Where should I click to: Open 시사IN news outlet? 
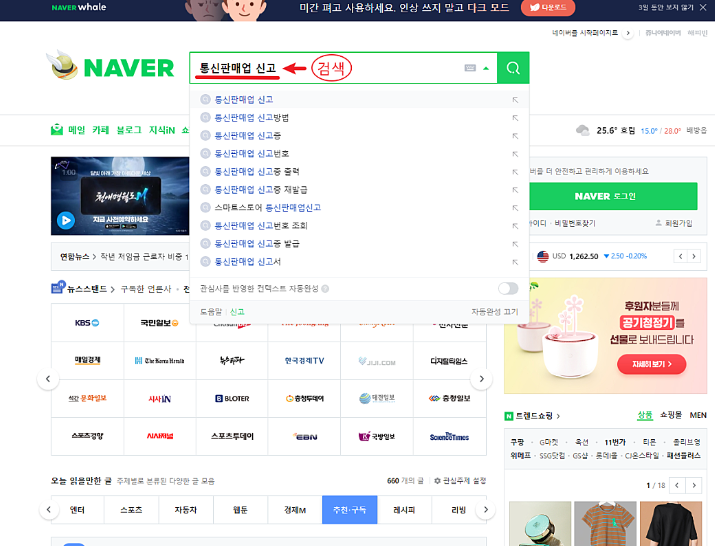click(159, 398)
